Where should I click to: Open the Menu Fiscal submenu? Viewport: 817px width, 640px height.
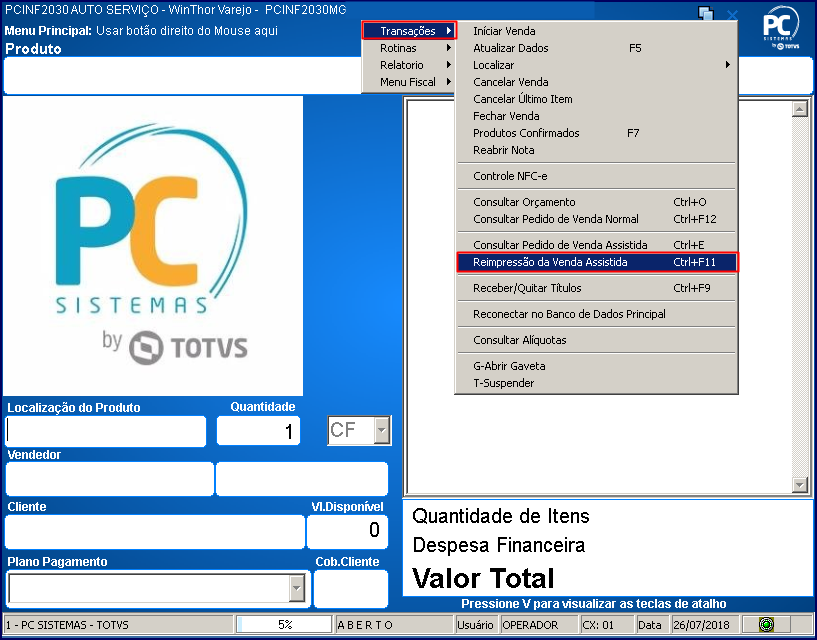[x=409, y=82]
